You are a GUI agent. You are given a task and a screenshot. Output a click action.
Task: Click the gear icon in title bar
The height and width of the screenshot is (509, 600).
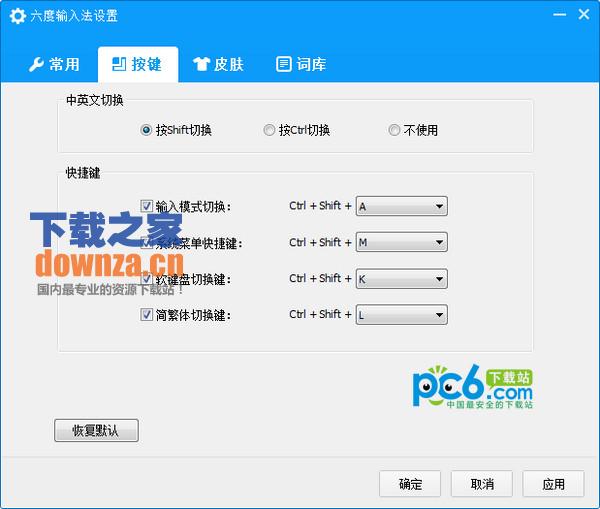point(17,16)
